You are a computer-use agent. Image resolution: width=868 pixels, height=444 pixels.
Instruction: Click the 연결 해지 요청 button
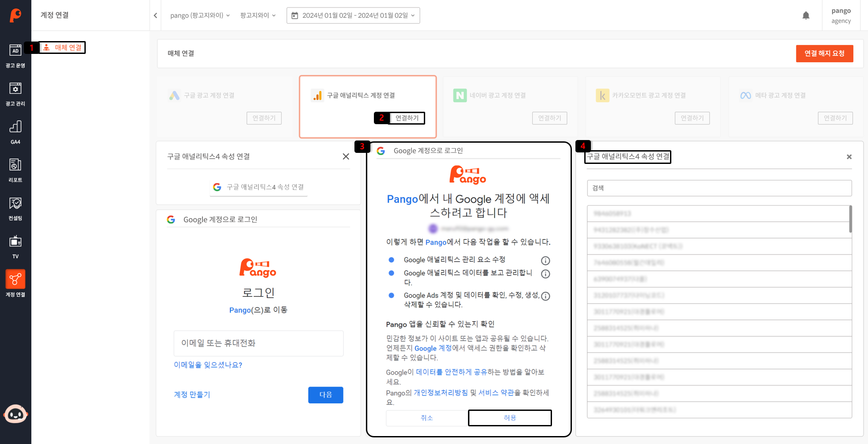(x=824, y=53)
